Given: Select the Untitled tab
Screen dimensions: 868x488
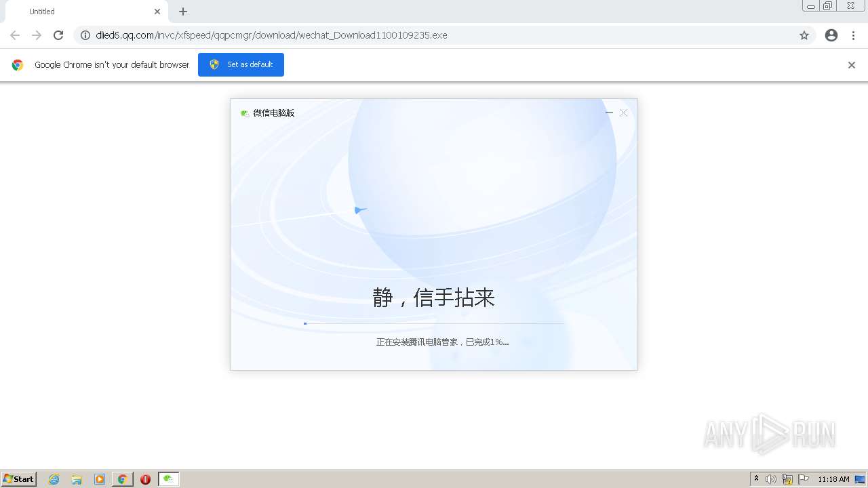Looking at the screenshot, I should pyautogui.click(x=87, y=12).
